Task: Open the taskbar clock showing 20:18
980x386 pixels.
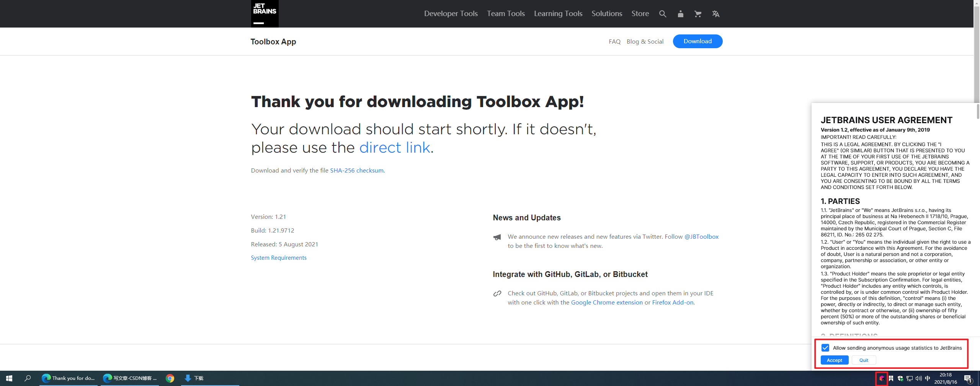Action: 946,378
